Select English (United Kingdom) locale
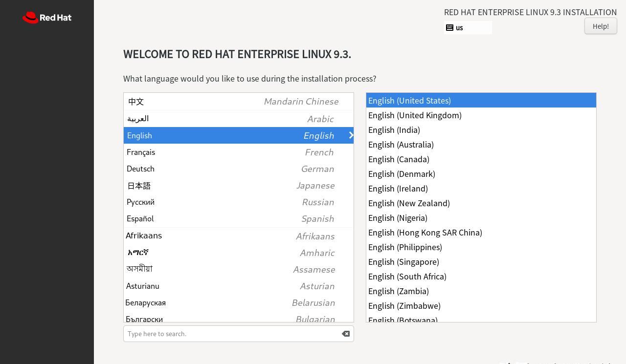The width and height of the screenshot is (626, 364). pos(481,115)
